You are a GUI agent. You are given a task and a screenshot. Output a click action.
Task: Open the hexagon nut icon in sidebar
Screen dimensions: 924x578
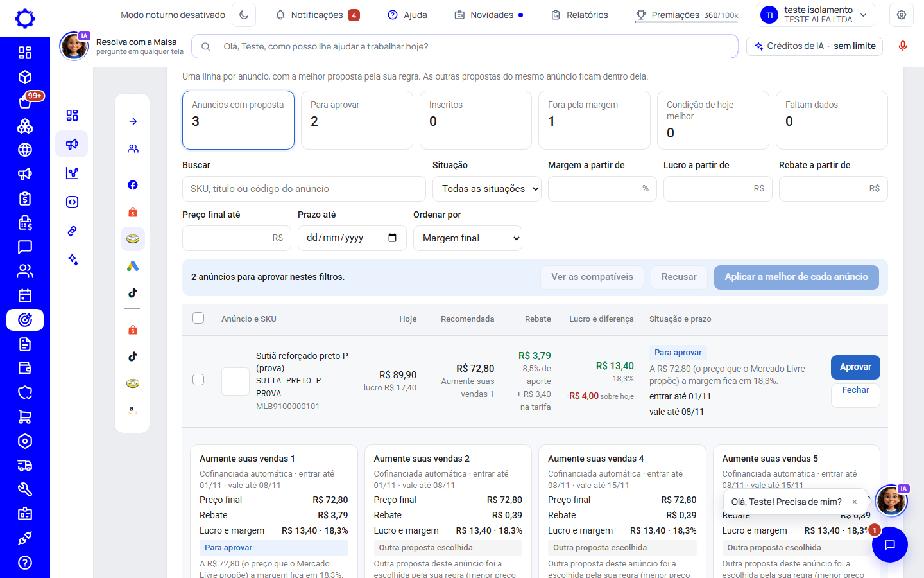point(25,441)
